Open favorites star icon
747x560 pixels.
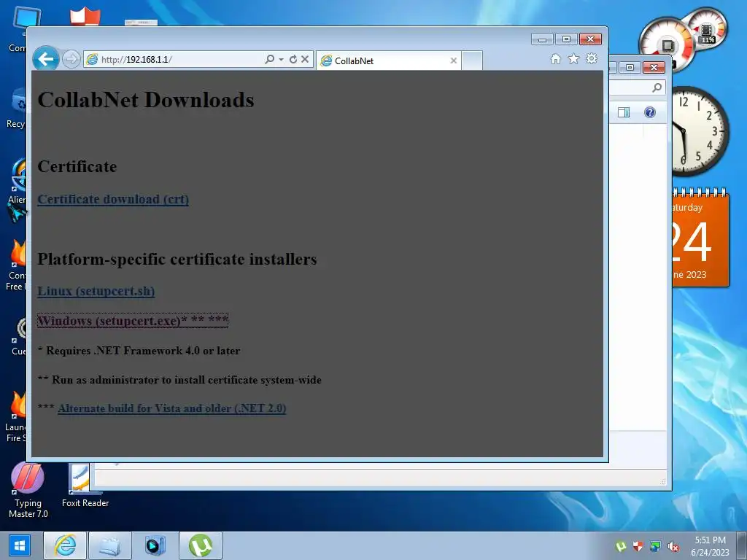coord(573,58)
